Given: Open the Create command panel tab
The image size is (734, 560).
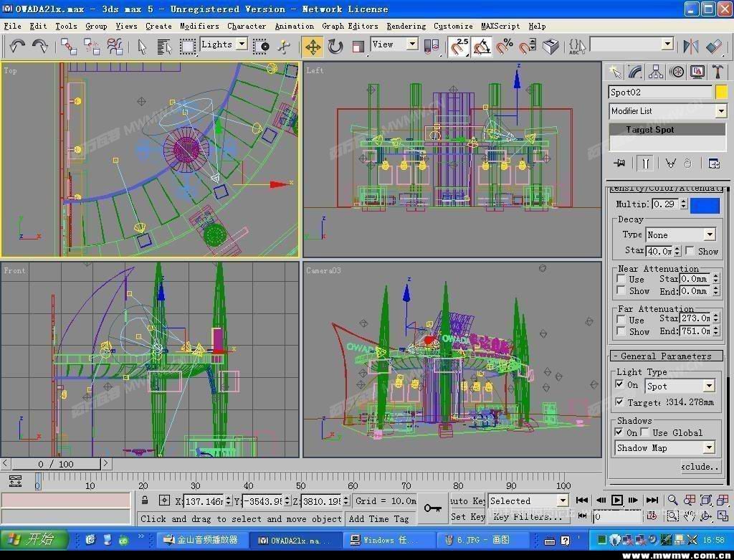Looking at the screenshot, I should [614, 72].
